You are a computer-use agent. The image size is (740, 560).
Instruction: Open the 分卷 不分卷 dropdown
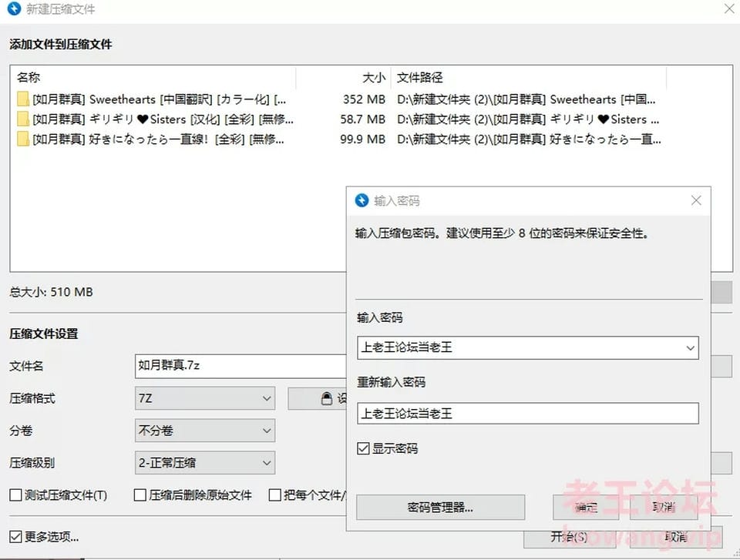tap(205, 431)
